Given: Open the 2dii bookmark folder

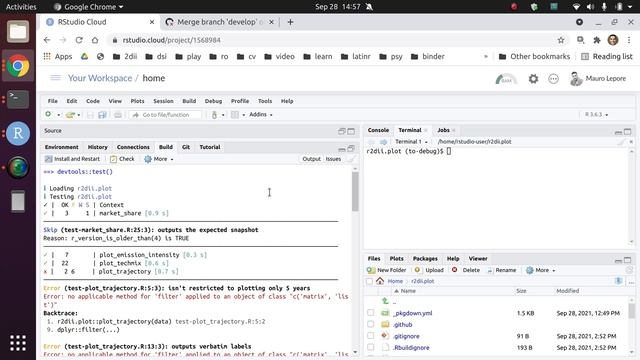Looking at the screenshot, I should point(125,57).
